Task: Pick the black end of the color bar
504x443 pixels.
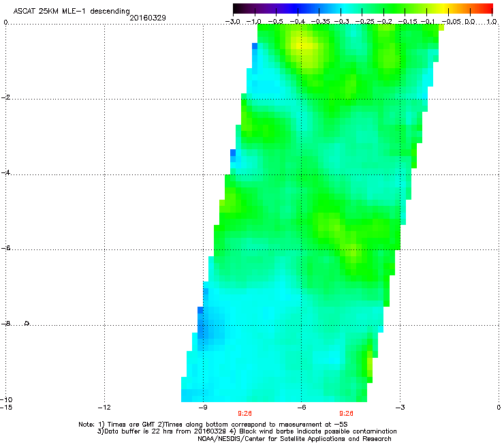Action: (x=237, y=8)
